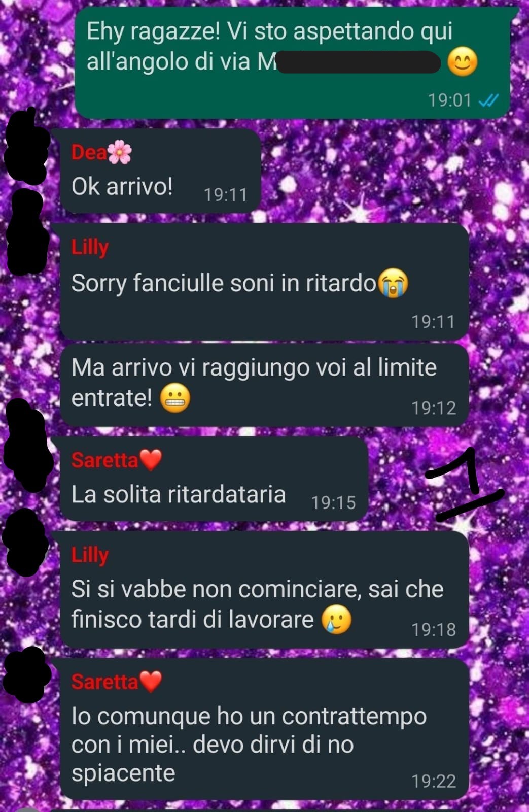Viewport: 529px width, 812px height.
Task: Tap the 19:22 timestamp on last message
Action: point(434,781)
